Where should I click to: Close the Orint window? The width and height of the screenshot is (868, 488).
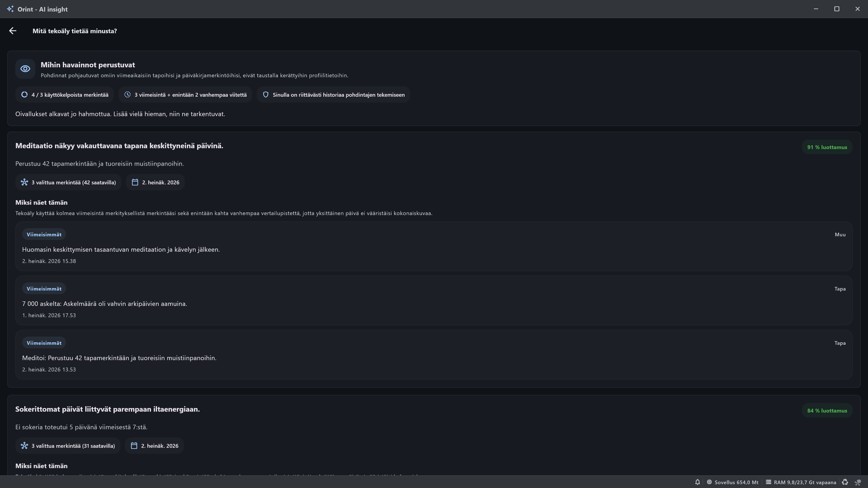(858, 9)
